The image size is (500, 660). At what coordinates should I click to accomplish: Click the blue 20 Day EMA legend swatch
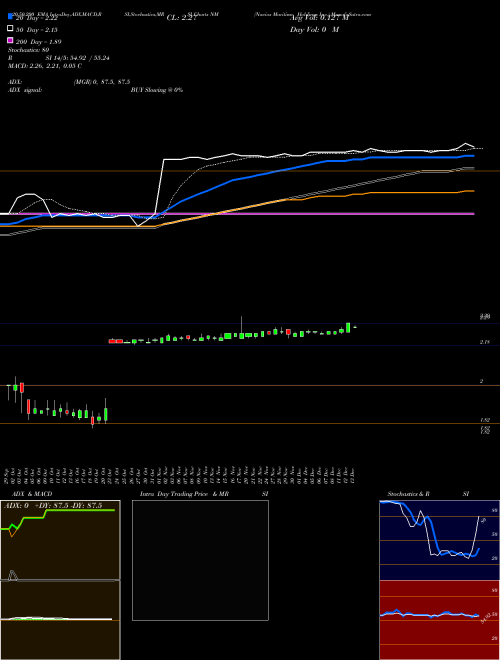click(x=10, y=16)
